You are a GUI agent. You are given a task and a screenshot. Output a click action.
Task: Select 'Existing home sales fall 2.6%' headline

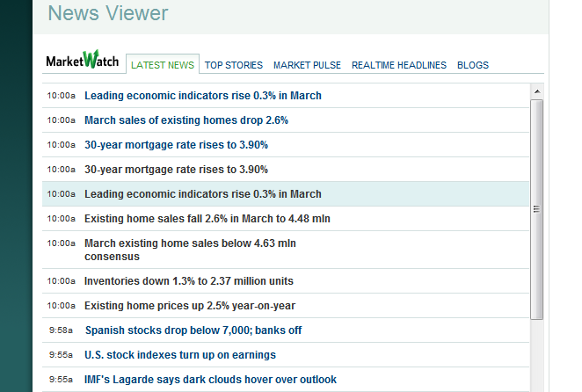207,219
